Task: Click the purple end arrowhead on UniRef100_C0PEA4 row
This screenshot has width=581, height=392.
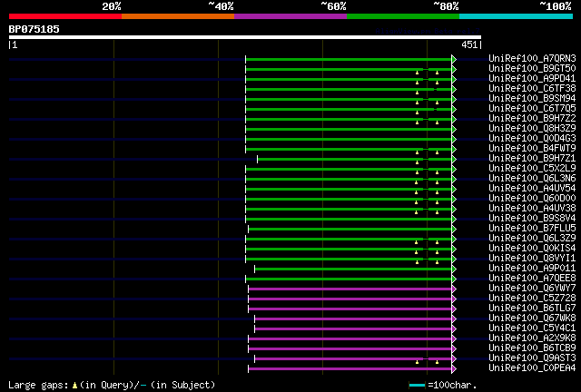Action: (x=454, y=369)
